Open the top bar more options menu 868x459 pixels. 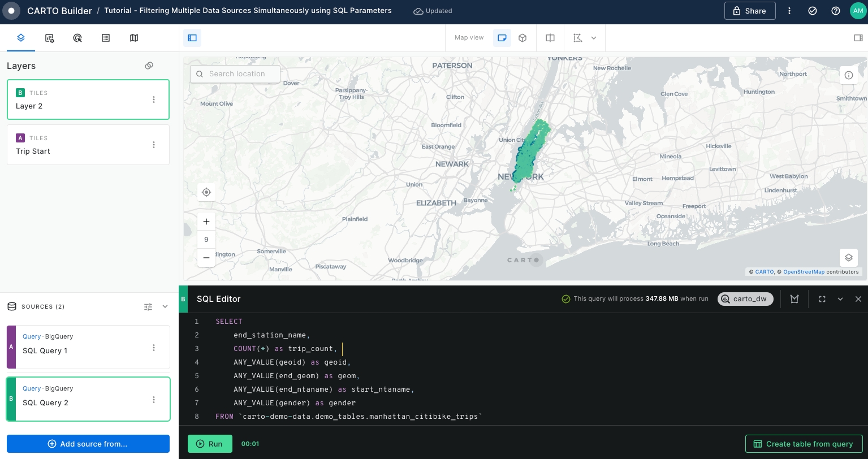tap(789, 11)
